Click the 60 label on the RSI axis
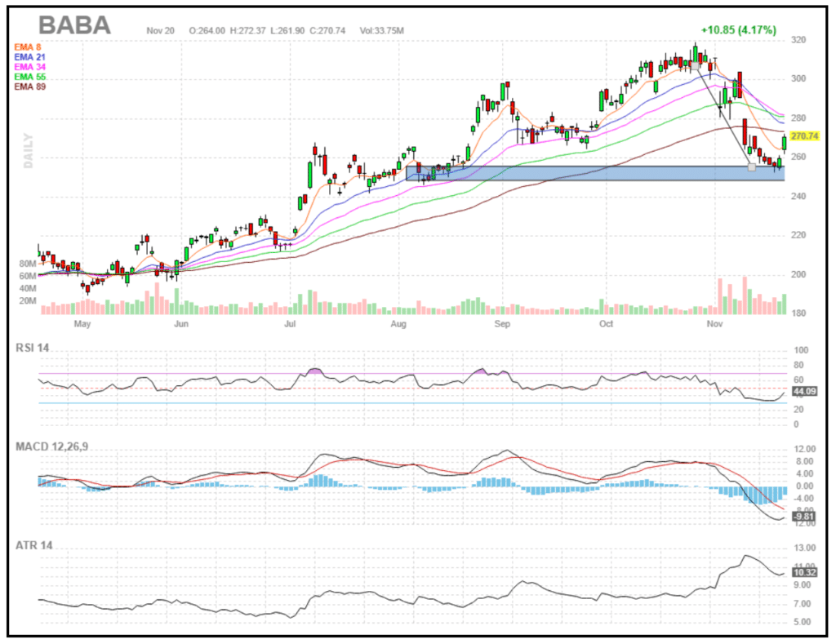Viewport: 836px width, 644px height. point(798,380)
